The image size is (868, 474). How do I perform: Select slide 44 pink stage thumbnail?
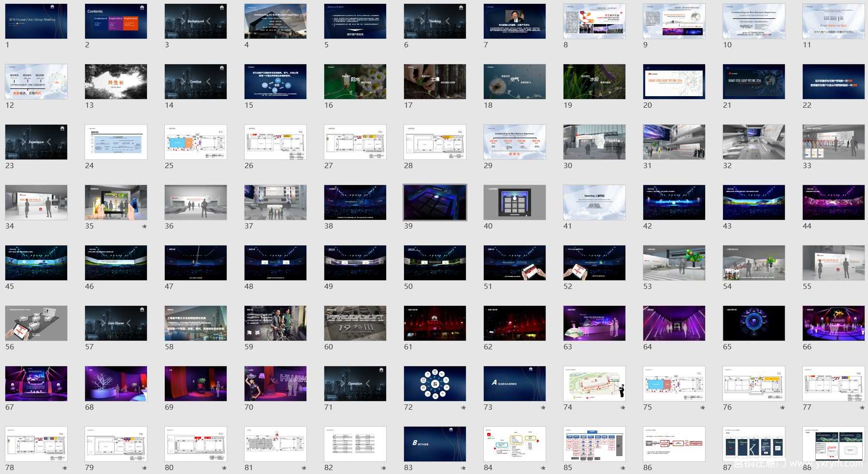834,202
